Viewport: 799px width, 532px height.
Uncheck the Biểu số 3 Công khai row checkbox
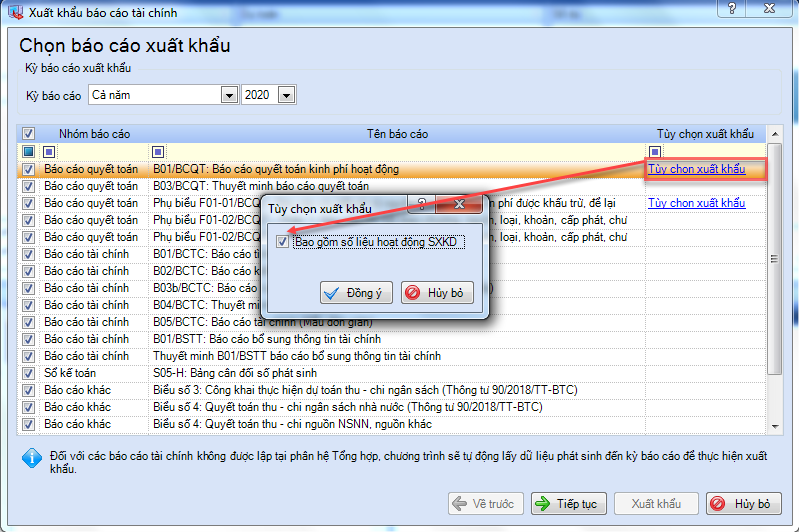(x=28, y=390)
